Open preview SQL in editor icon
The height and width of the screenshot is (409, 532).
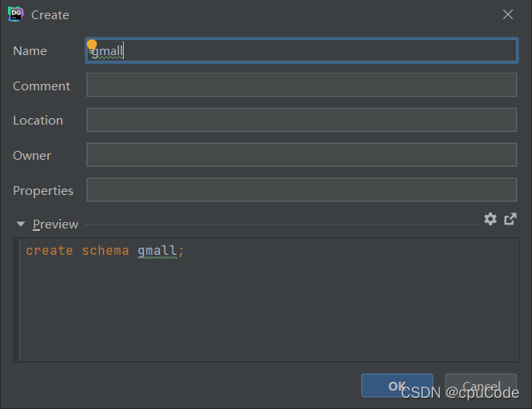coord(510,219)
